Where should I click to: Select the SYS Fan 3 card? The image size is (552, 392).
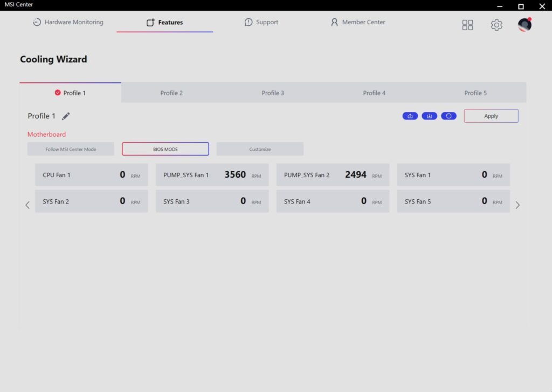(212, 201)
